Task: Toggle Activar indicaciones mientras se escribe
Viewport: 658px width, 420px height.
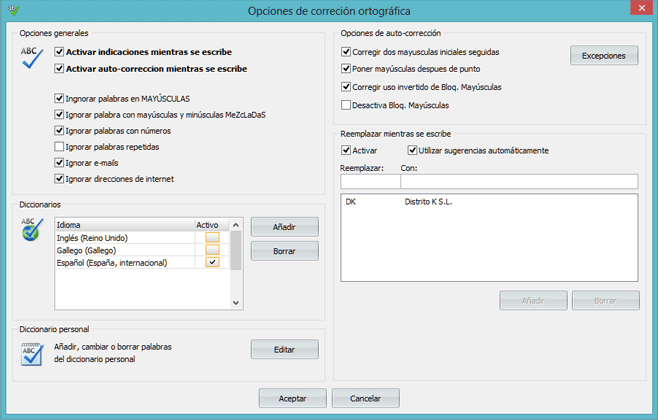Action: [60, 52]
